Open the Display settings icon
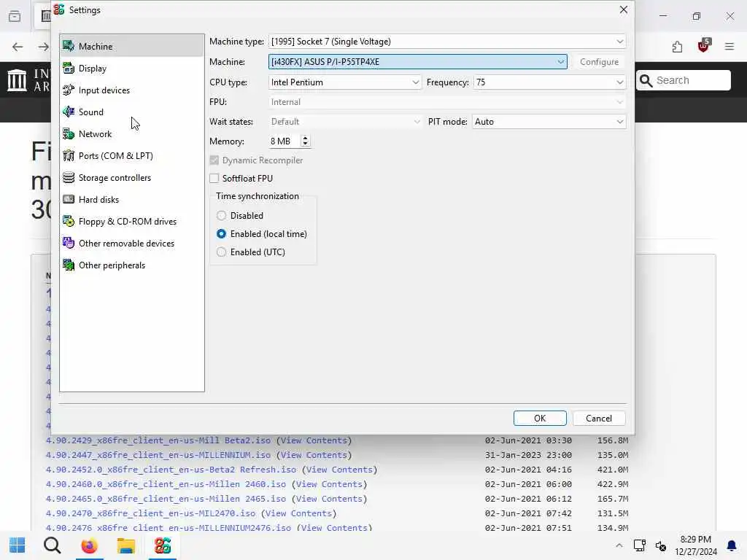 (69, 68)
